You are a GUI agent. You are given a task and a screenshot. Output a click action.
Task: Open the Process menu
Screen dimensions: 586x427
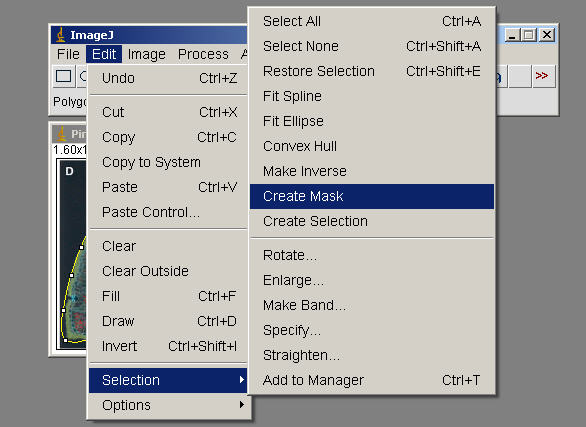pyautogui.click(x=203, y=54)
